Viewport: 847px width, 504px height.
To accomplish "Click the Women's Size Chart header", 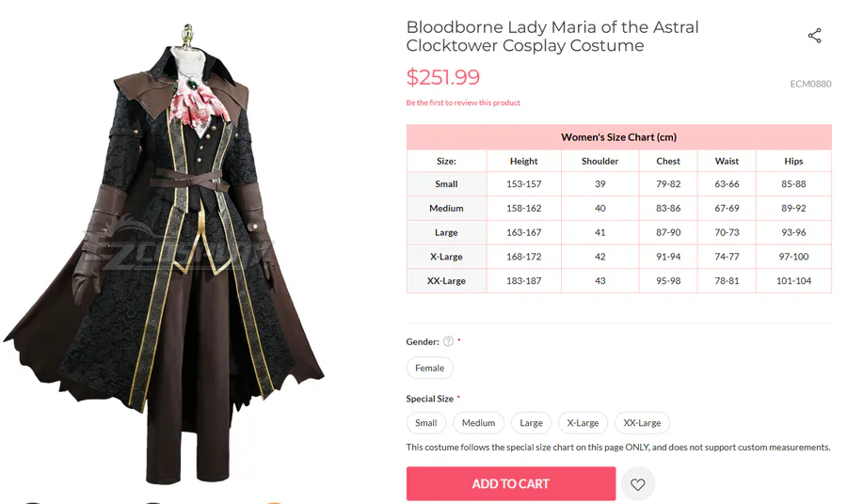I will (618, 137).
